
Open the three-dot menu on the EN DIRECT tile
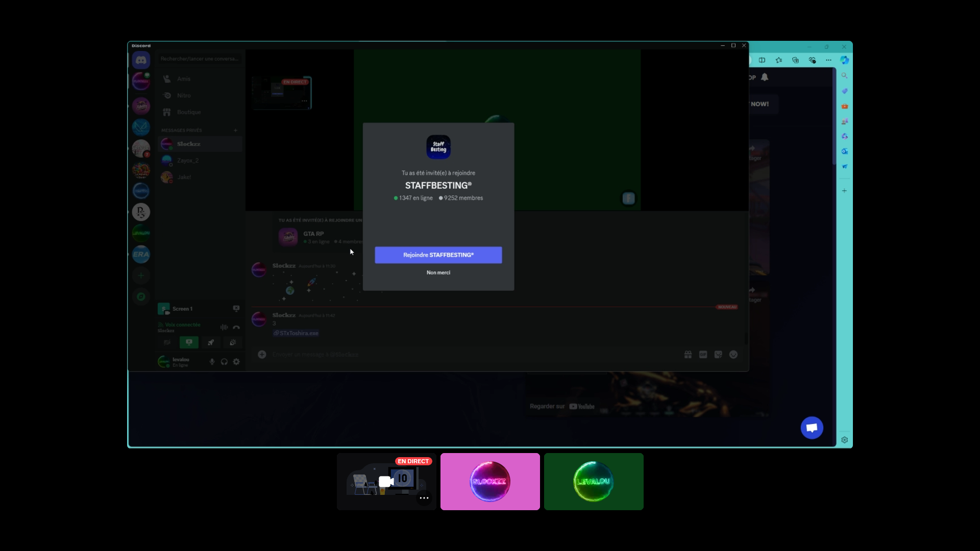[424, 498]
